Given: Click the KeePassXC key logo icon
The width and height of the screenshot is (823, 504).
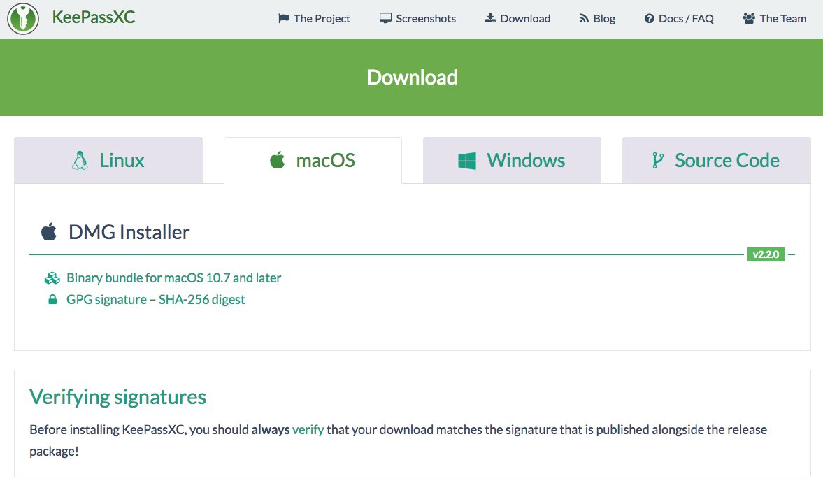Looking at the screenshot, I should click(x=23, y=19).
